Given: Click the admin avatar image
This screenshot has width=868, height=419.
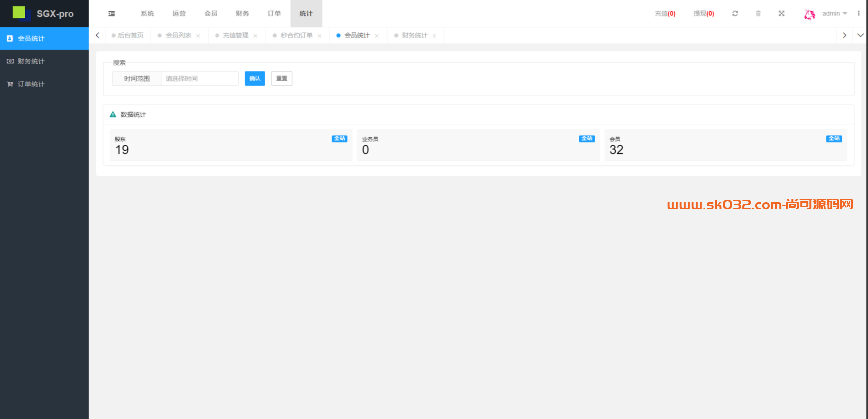Looking at the screenshot, I should [810, 14].
